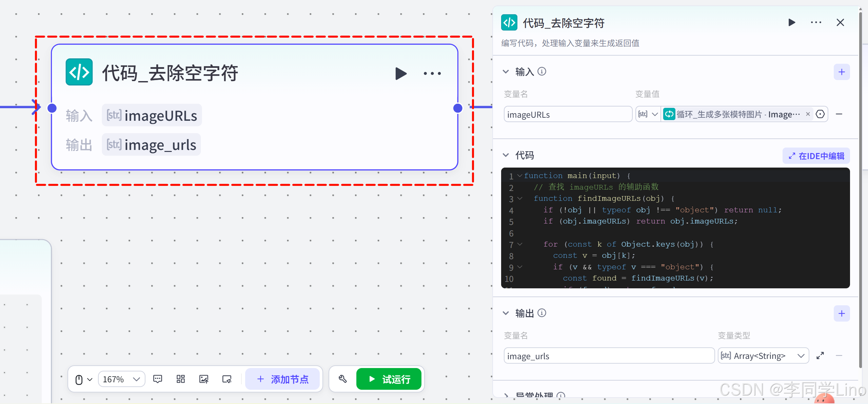
Task: Open the input variable type str dropdown
Action: click(648, 114)
